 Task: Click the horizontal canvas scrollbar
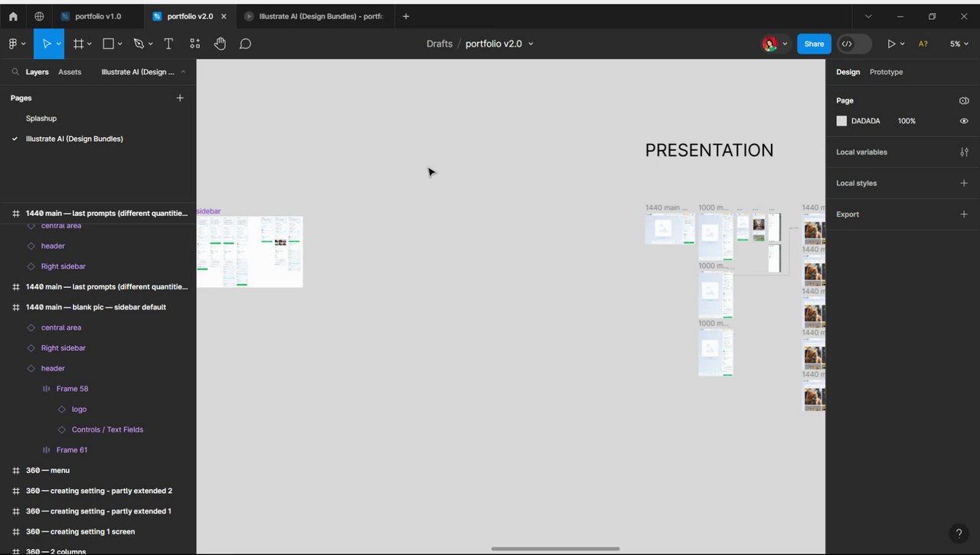click(x=555, y=549)
